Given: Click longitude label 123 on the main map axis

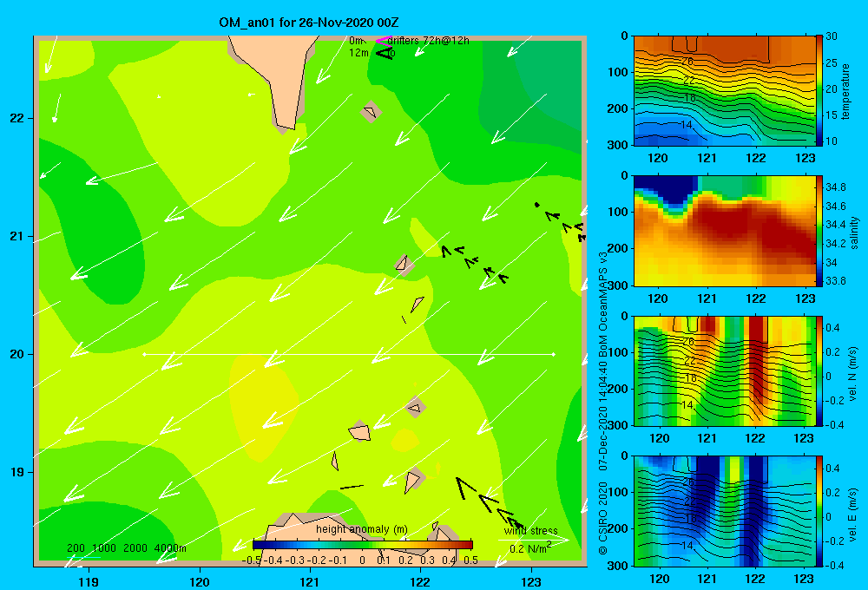Looking at the screenshot, I should 531,581.
